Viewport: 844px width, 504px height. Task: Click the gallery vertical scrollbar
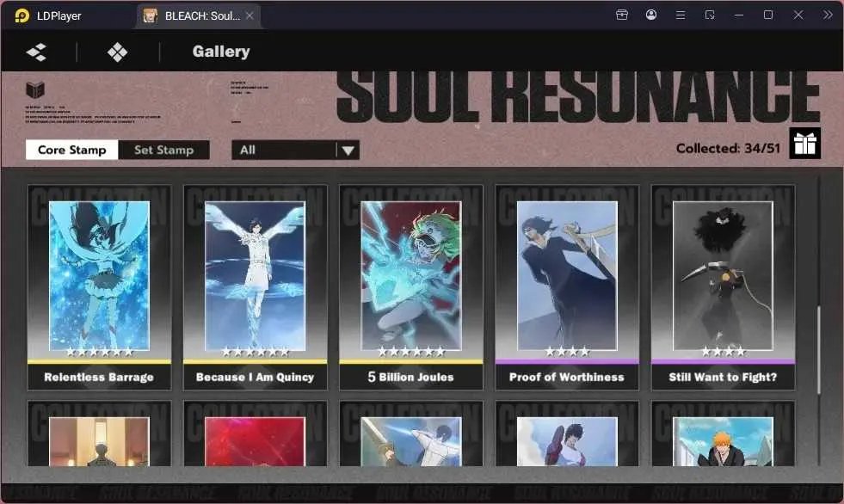pyautogui.click(x=819, y=350)
